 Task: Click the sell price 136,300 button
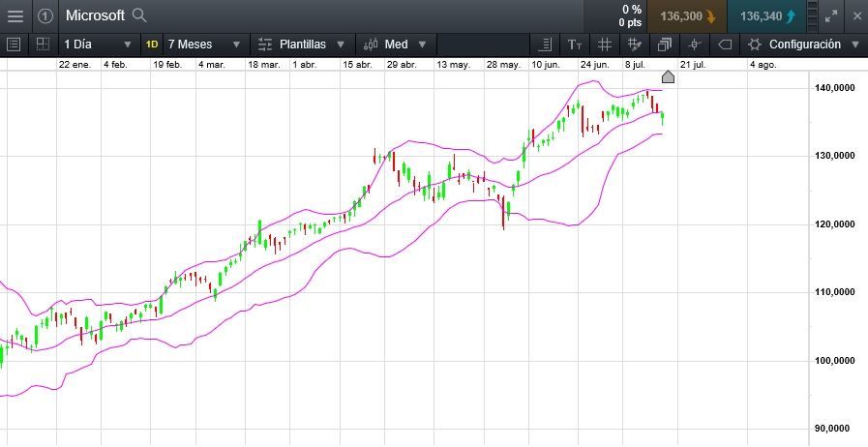[687, 16]
